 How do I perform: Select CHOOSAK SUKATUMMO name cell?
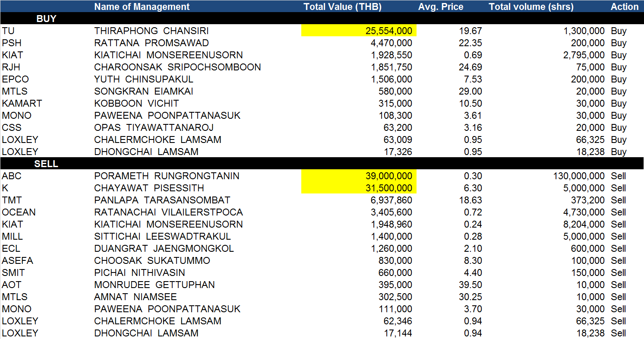(x=152, y=260)
